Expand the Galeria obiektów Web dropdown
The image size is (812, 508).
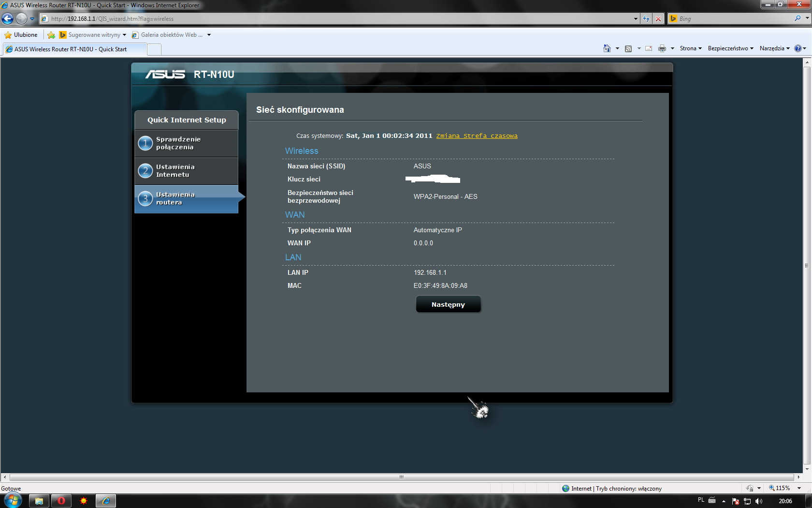click(209, 35)
